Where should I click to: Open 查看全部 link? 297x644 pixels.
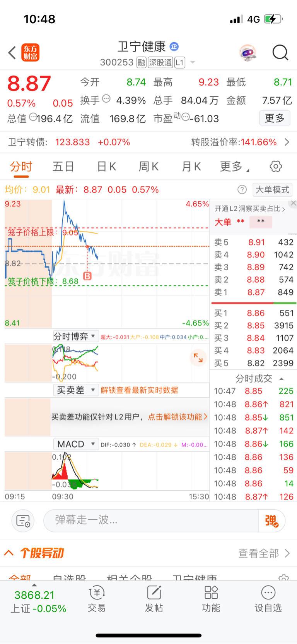(264, 553)
